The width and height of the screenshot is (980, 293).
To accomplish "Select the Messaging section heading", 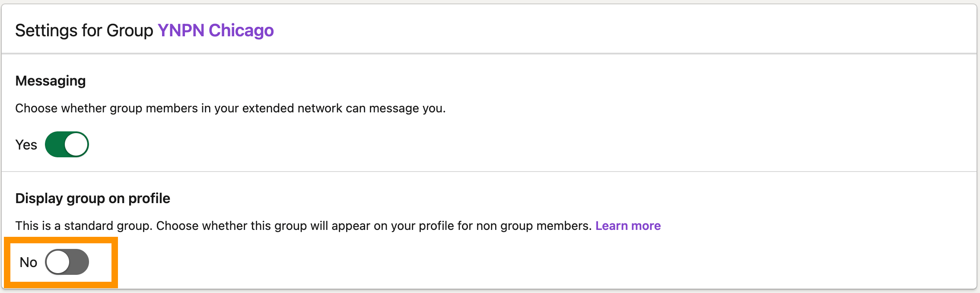I will tap(51, 81).
